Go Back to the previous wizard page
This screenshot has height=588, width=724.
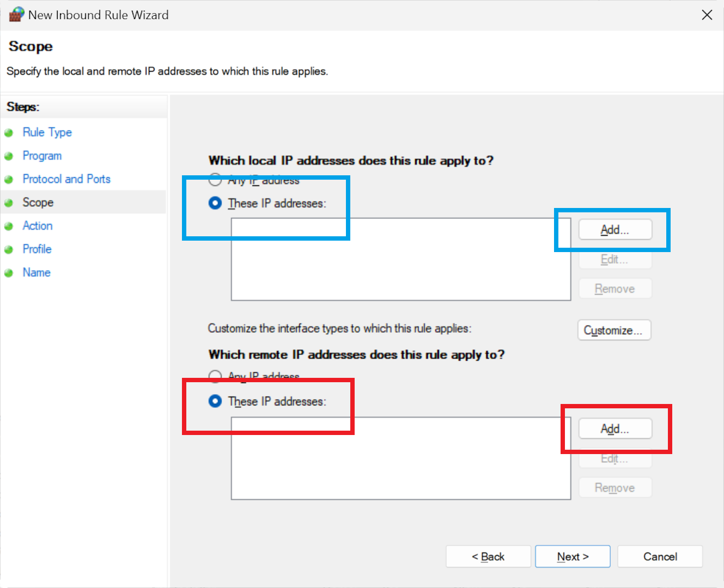coord(488,556)
